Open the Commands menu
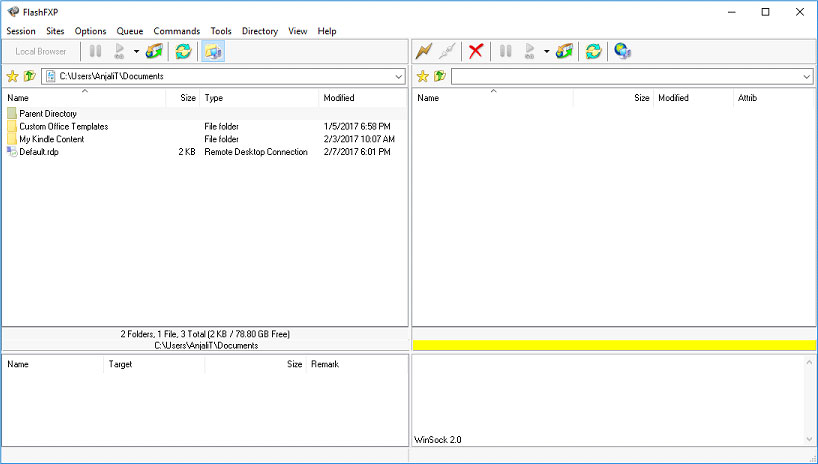This screenshot has width=818, height=464. [x=177, y=31]
